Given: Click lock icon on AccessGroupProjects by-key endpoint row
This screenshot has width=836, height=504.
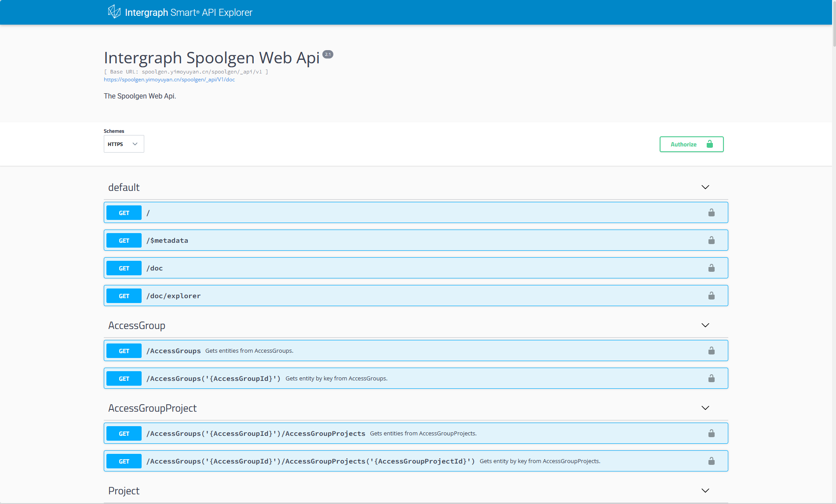Looking at the screenshot, I should point(711,461).
